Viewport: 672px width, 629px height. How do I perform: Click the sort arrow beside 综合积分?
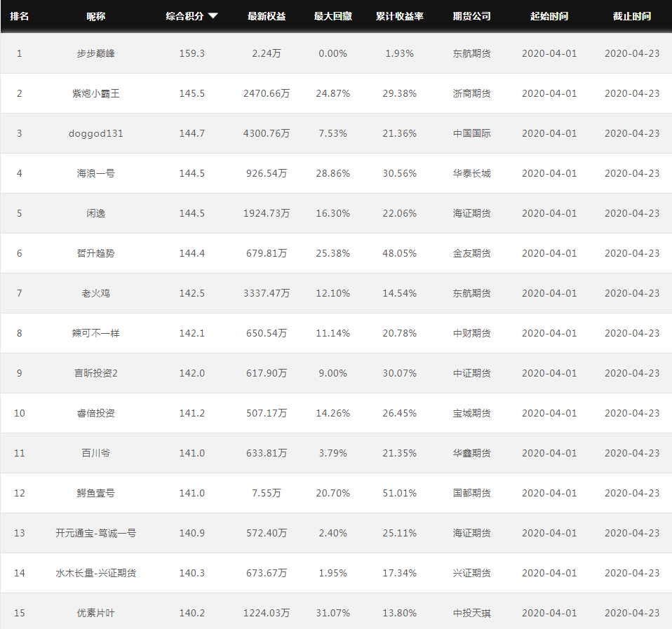tap(213, 16)
